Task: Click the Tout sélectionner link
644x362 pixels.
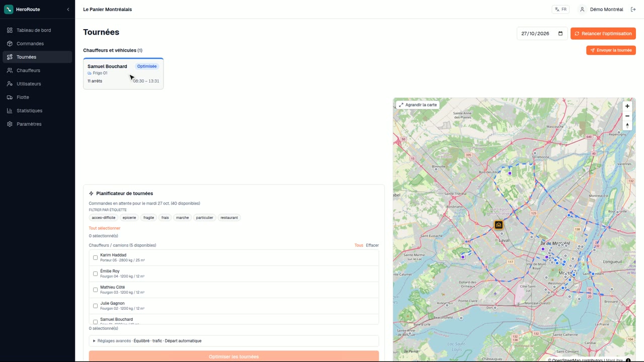Action: point(105,228)
